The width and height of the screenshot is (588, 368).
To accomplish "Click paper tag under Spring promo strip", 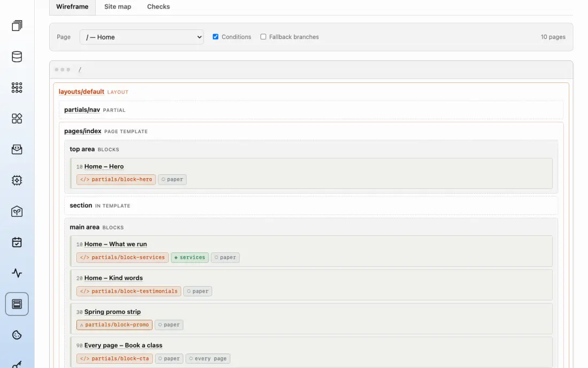I will point(169,325).
